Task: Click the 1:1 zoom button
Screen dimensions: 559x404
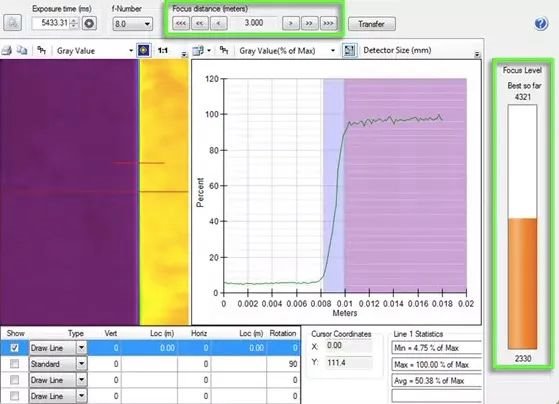Action: tap(163, 51)
